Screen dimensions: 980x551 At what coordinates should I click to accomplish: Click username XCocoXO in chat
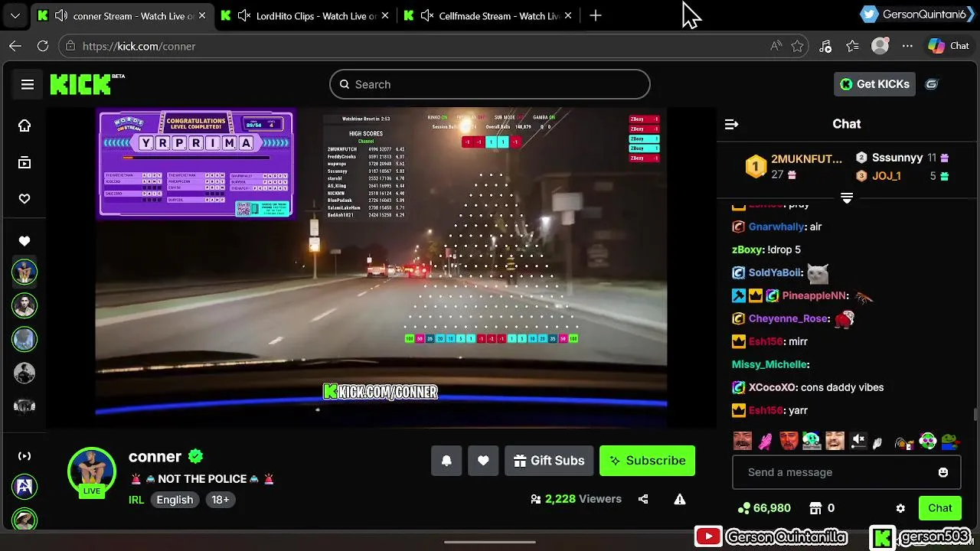point(772,387)
